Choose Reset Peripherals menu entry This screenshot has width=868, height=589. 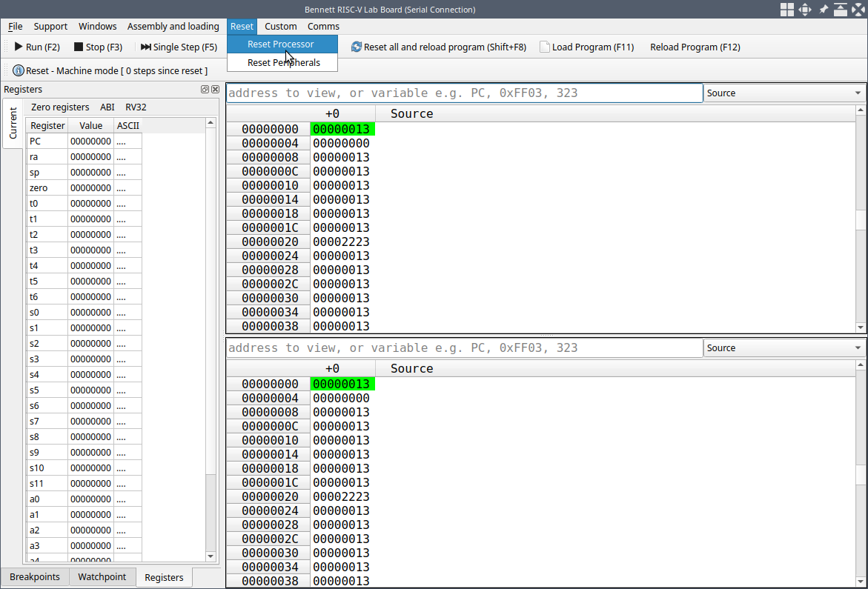(x=283, y=63)
